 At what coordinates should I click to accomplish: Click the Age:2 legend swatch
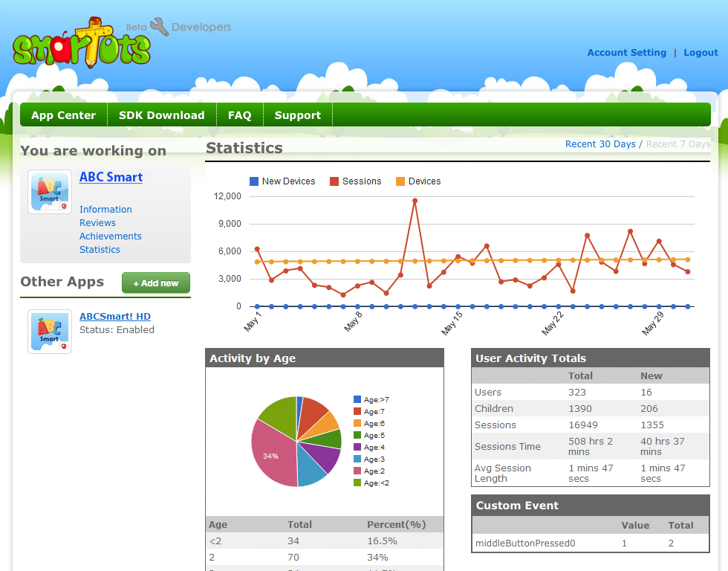[x=357, y=471]
